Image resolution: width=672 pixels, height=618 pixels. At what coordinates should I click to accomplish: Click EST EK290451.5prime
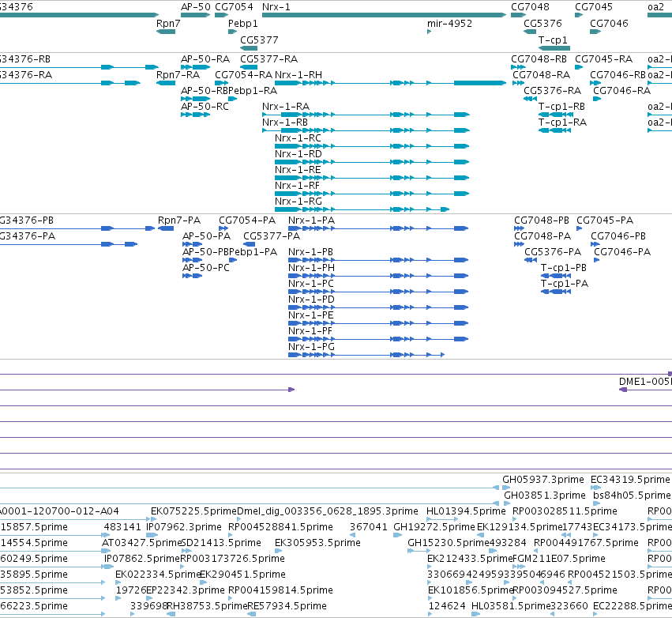click(x=242, y=575)
